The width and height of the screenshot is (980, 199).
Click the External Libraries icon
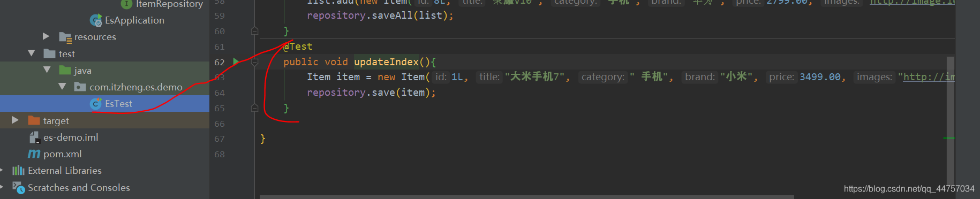[x=19, y=171]
